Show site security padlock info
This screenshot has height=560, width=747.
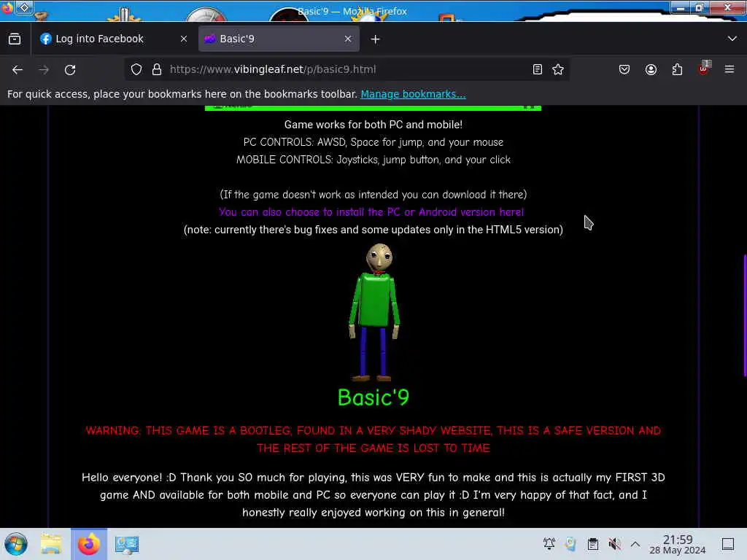coord(157,69)
